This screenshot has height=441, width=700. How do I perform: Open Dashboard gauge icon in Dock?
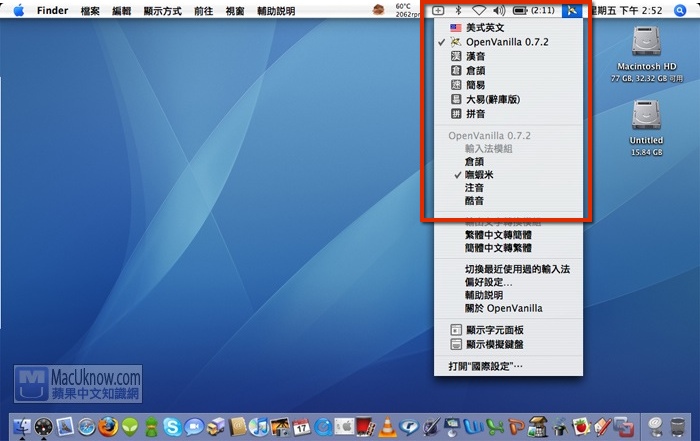point(43,427)
